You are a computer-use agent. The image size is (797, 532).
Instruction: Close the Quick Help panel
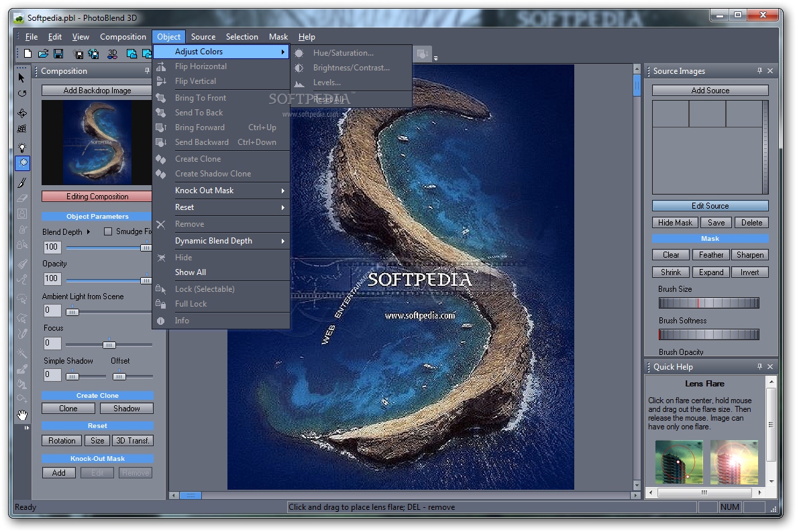pyautogui.click(x=770, y=366)
